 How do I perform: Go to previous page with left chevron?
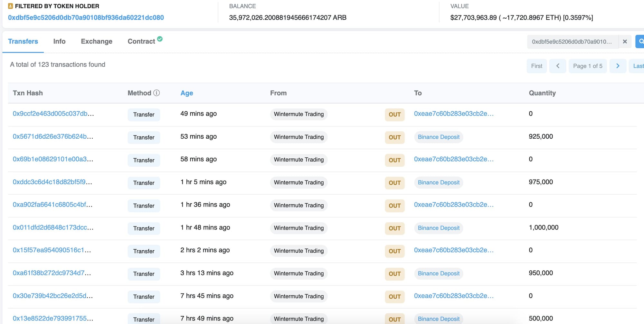coord(558,66)
